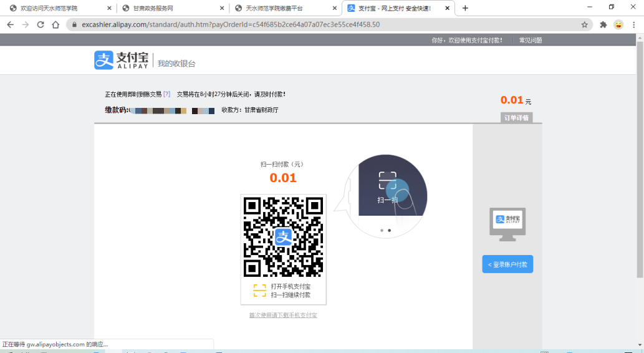Viewport: 644px width, 353px height.
Task: Click the Alipay logo in header
Action: click(x=122, y=60)
